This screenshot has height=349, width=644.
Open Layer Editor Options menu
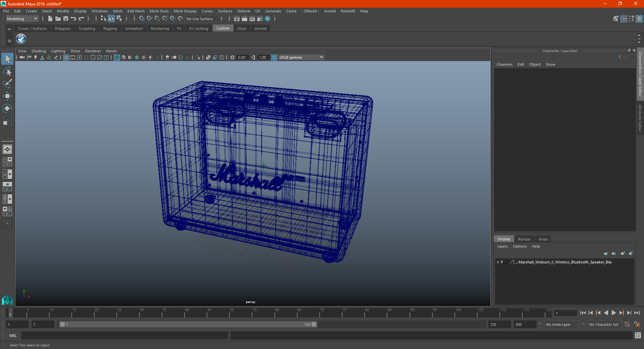[x=520, y=246]
